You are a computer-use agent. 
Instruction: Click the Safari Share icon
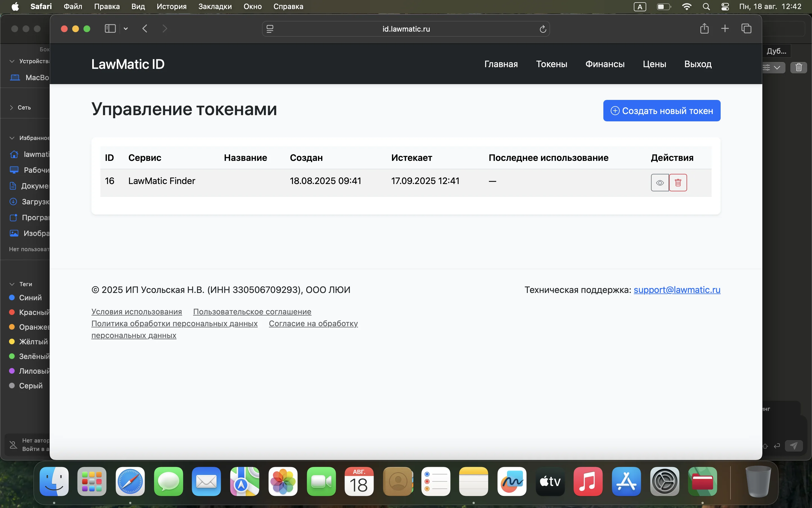coord(704,29)
